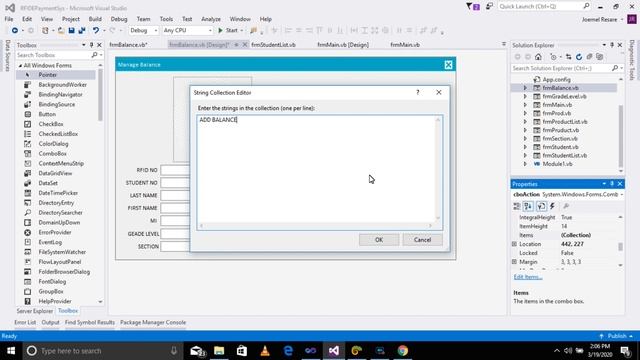Click Alphabetical sort icon in Properties
Screen dimensions: 640x360
pyautogui.click(x=528, y=206)
